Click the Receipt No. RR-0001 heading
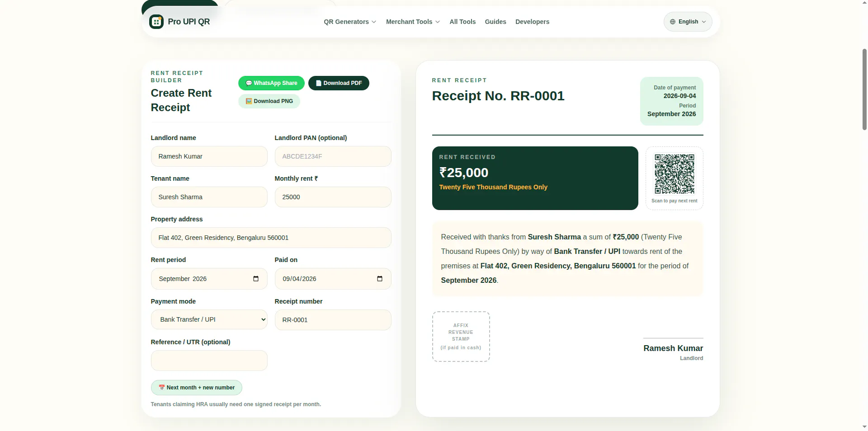The height and width of the screenshot is (431, 868). pos(498,96)
